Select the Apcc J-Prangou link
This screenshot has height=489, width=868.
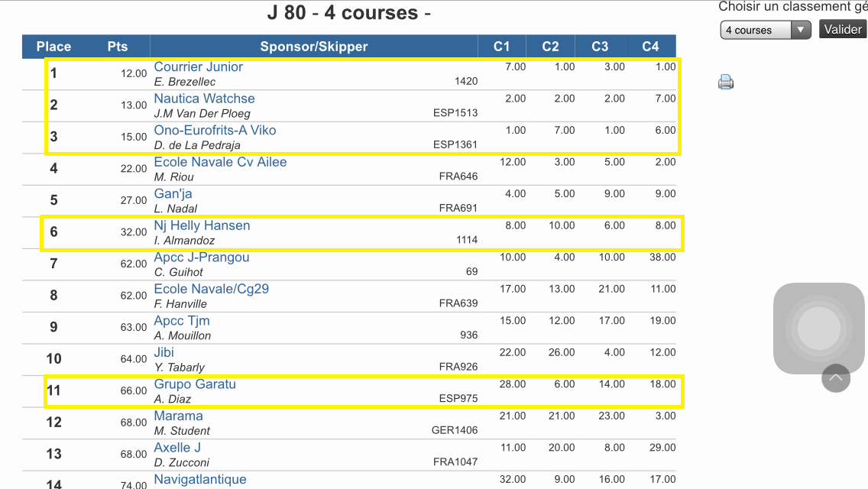(202, 257)
